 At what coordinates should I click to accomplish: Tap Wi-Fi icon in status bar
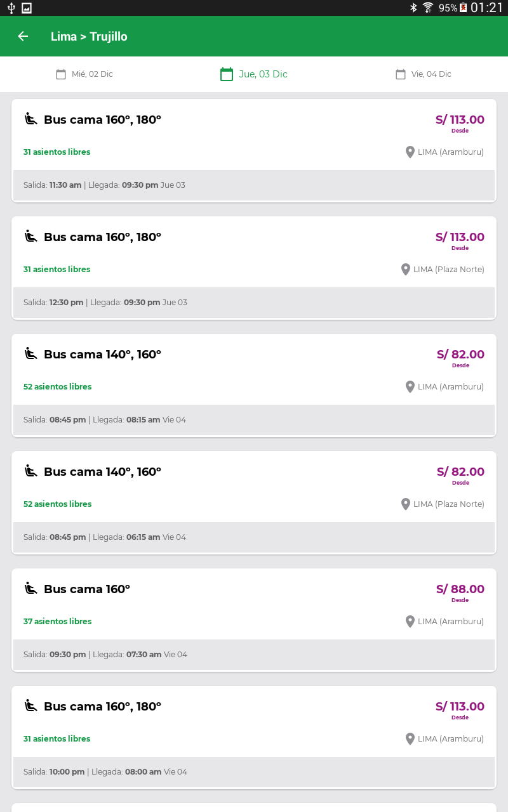428,8
